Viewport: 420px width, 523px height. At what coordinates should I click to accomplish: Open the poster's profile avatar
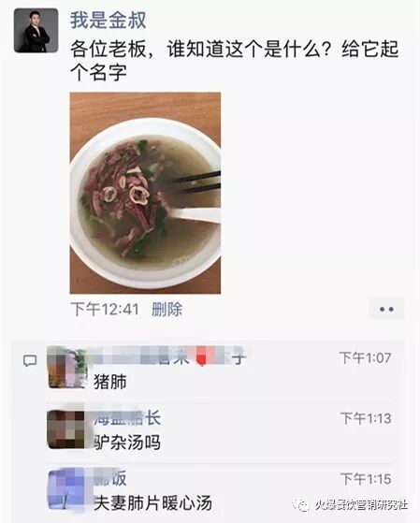(x=36, y=30)
